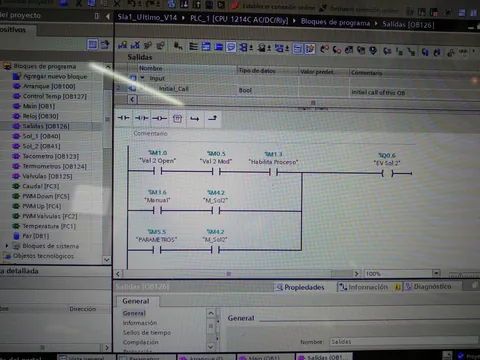The height and width of the screenshot is (360, 480).
Task: Click the undo arrow in the top toolbar
Action: 132,4
